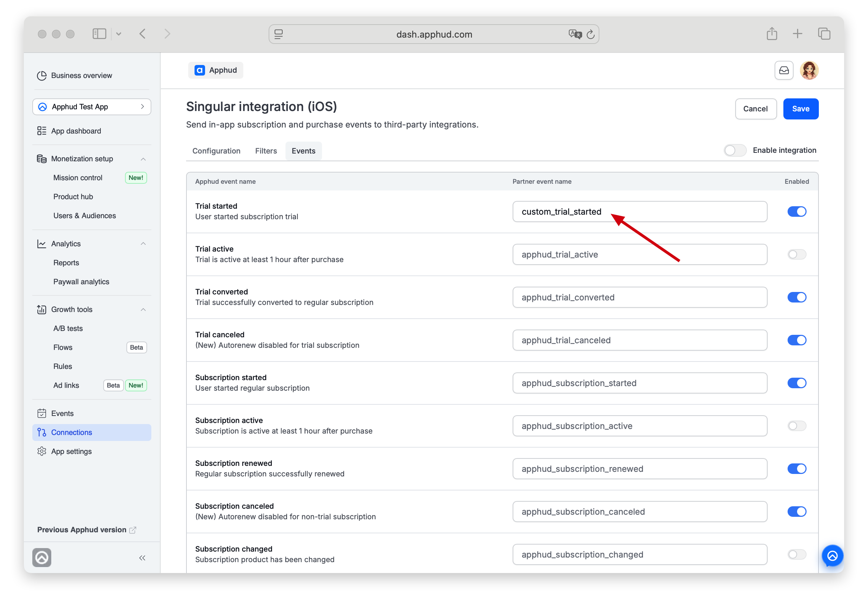The image size is (868, 605).
Task: Click the Save button
Action: tap(800, 109)
